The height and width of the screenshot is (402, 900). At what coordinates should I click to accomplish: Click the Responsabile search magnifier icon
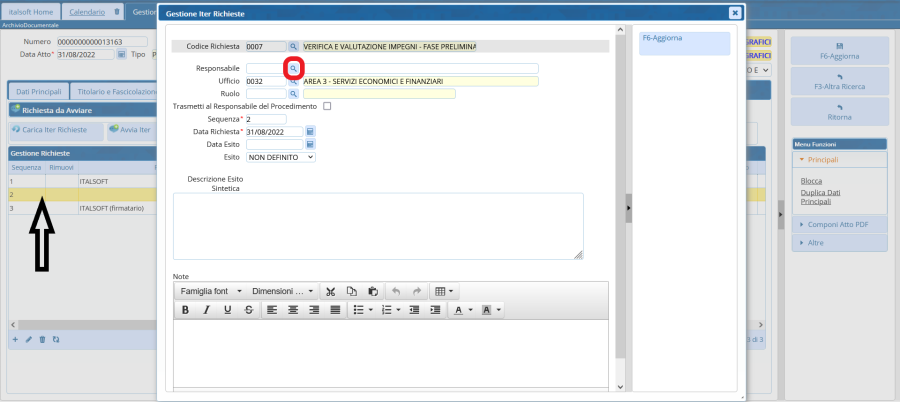click(x=294, y=68)
